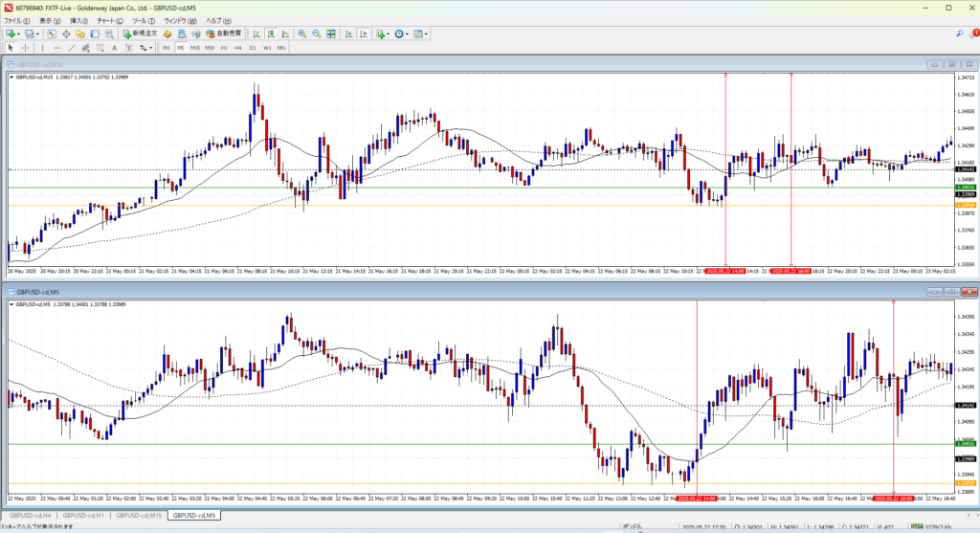Switch to the GBPUSD-cd,H4 tab
Screen dimensions: 980x533
(32, 516)
